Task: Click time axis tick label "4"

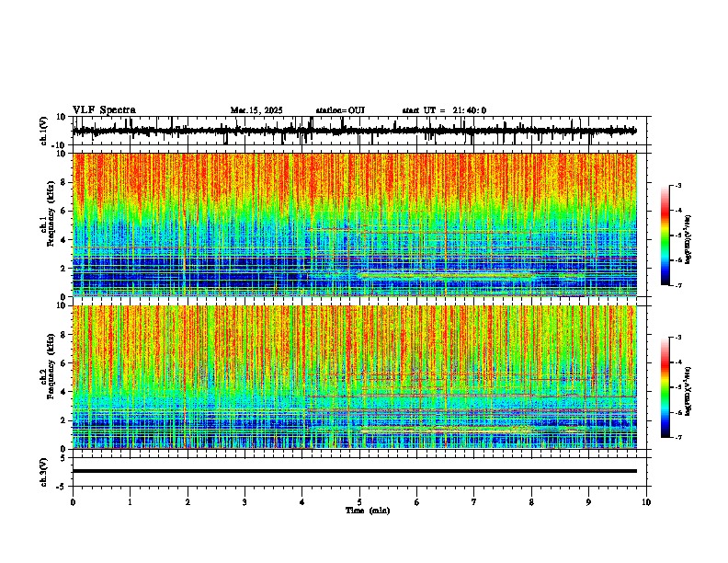Action: (302, 502)
